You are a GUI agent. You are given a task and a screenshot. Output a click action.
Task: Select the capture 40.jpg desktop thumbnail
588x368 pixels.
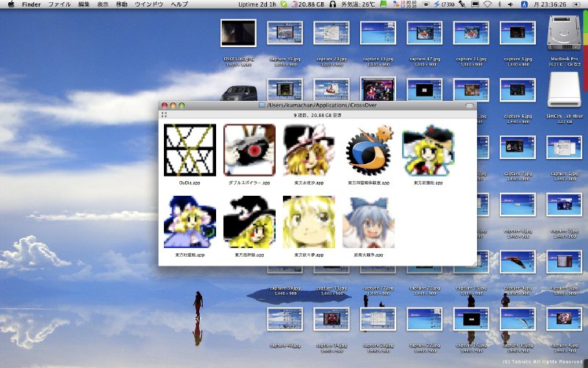click(x=285, y=319)
